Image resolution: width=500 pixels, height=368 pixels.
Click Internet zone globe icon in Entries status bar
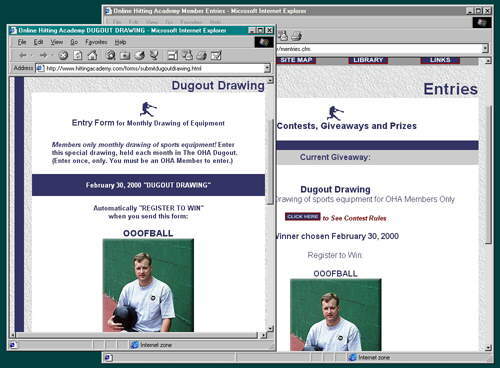click(352, 358)
